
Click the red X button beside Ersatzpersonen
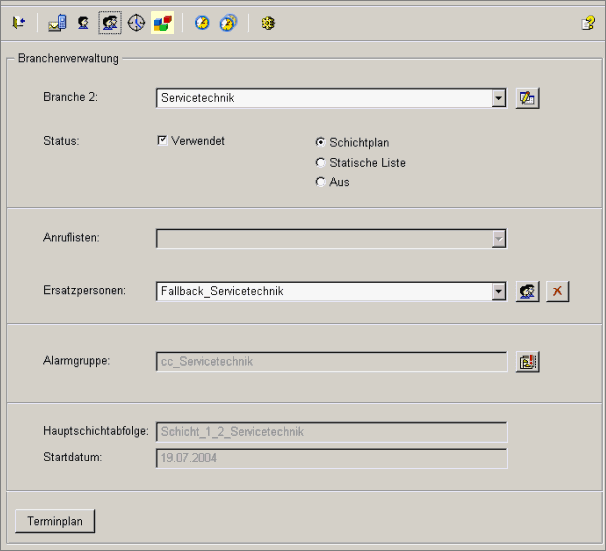[x=558, y=291]
